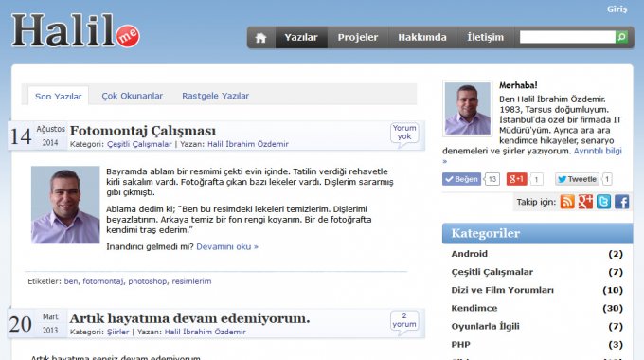Open Oyunlarla İlgili category

coord(485,326)
